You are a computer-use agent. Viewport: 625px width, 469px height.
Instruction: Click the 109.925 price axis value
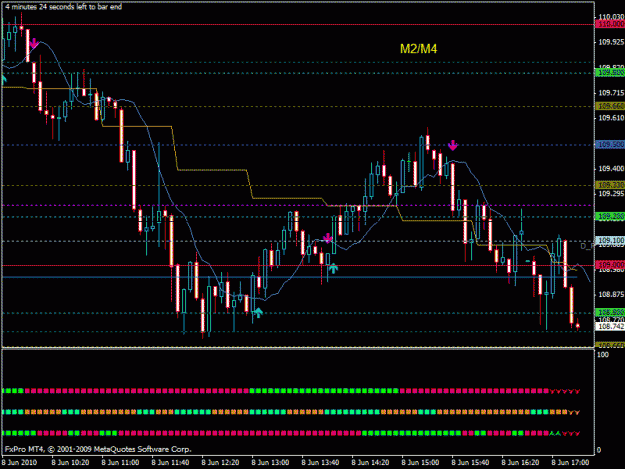coord(611,42)
